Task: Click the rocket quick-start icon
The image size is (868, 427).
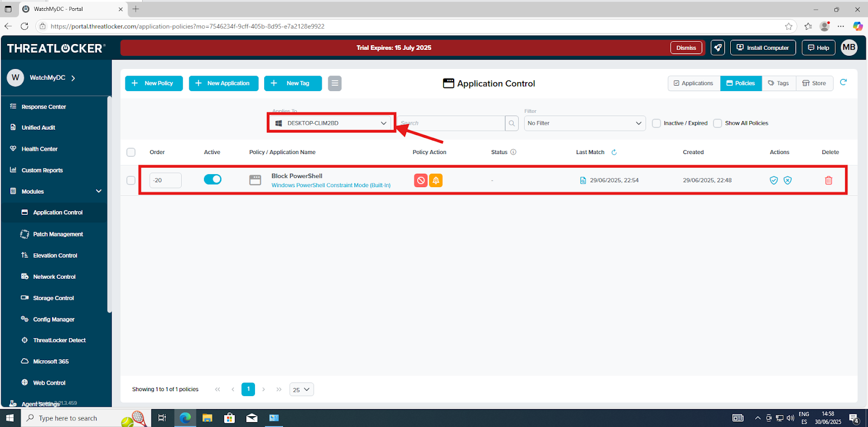Action: click(718, 48)
